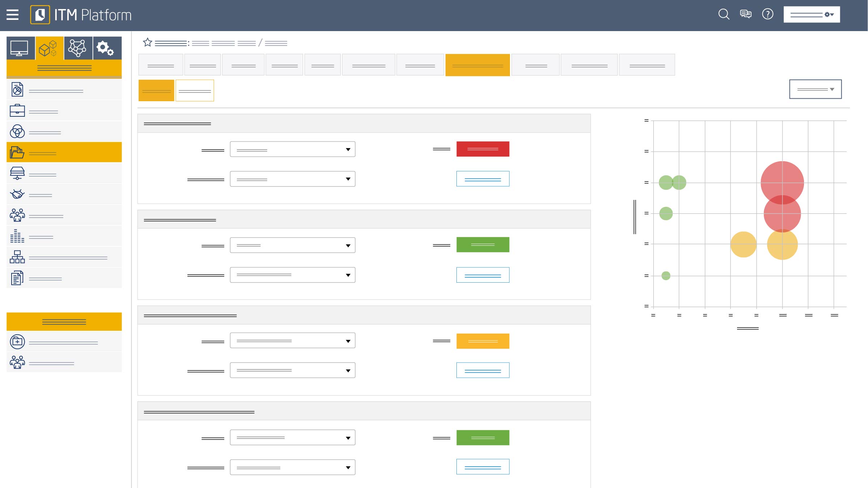Click the blue outlined button in fourth section

483,467
